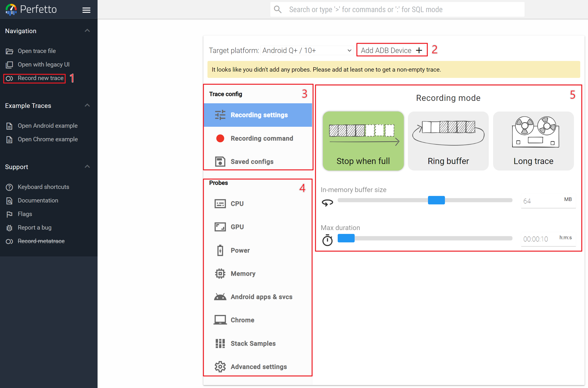The image size is (588, 388).
Task: Click the search magnifier icon
Action: pyautogui.click(x=277, y=9)
